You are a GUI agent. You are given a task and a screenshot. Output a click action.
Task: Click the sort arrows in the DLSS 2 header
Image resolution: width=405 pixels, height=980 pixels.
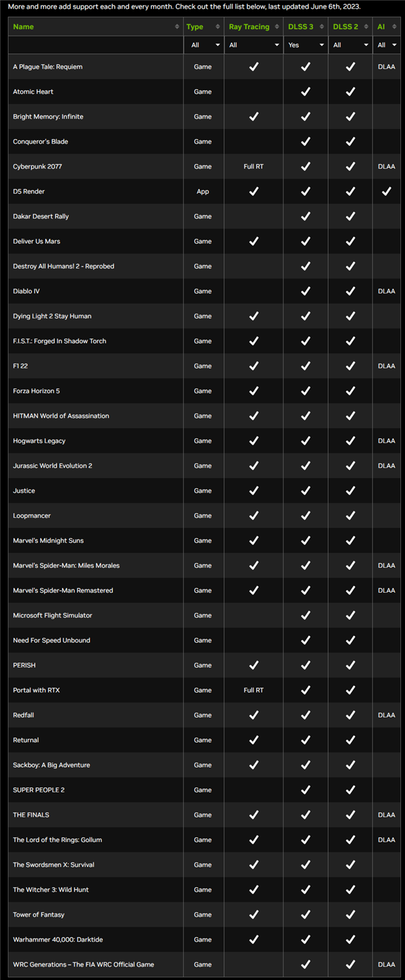coord(367,27)
